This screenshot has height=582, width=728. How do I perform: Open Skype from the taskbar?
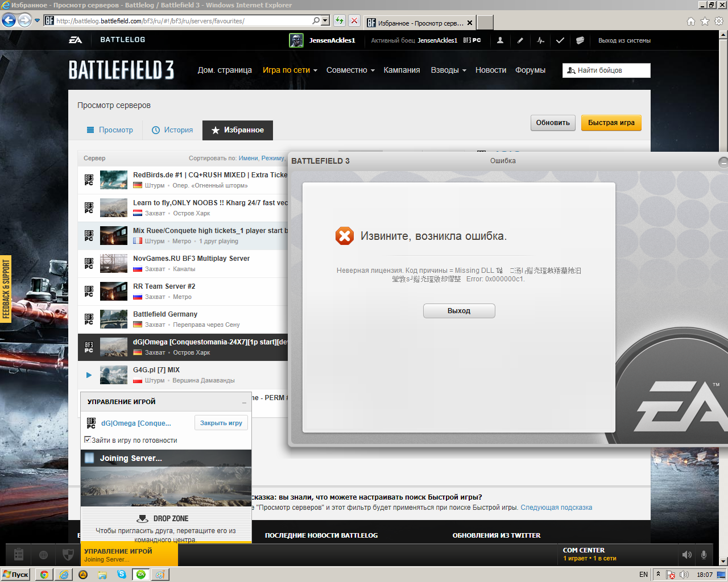[x=122, y=575]
